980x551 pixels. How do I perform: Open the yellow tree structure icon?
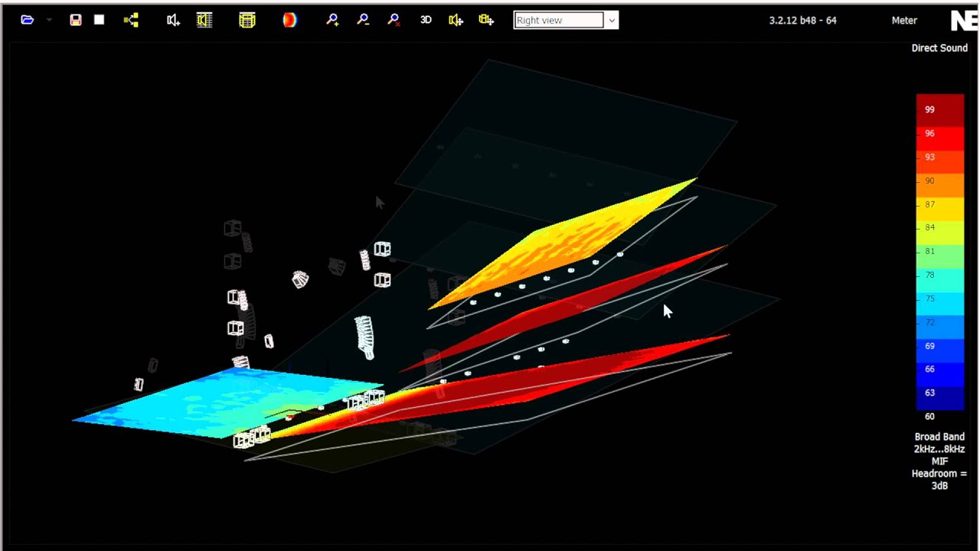point(131,20)
